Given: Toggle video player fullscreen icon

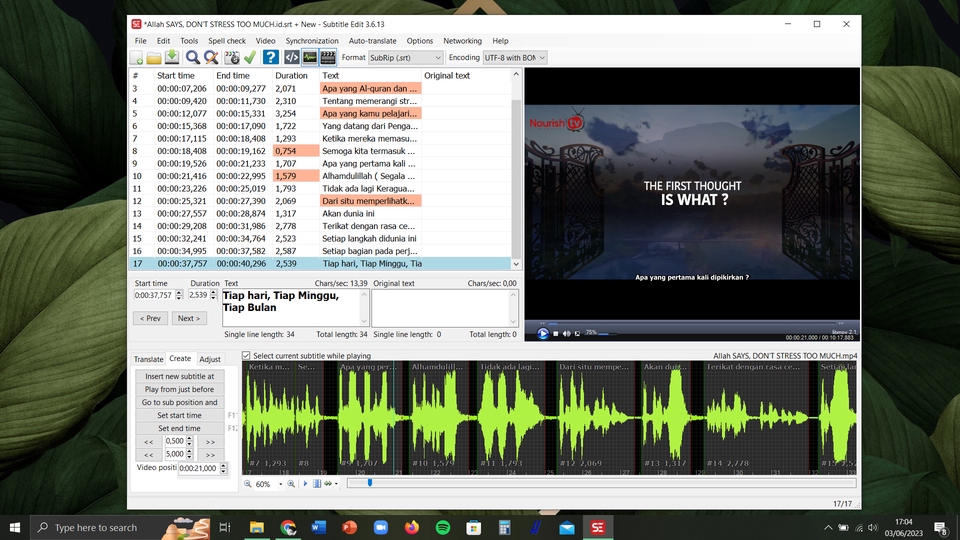Looking at the screenshot, I should coord(577,334).
